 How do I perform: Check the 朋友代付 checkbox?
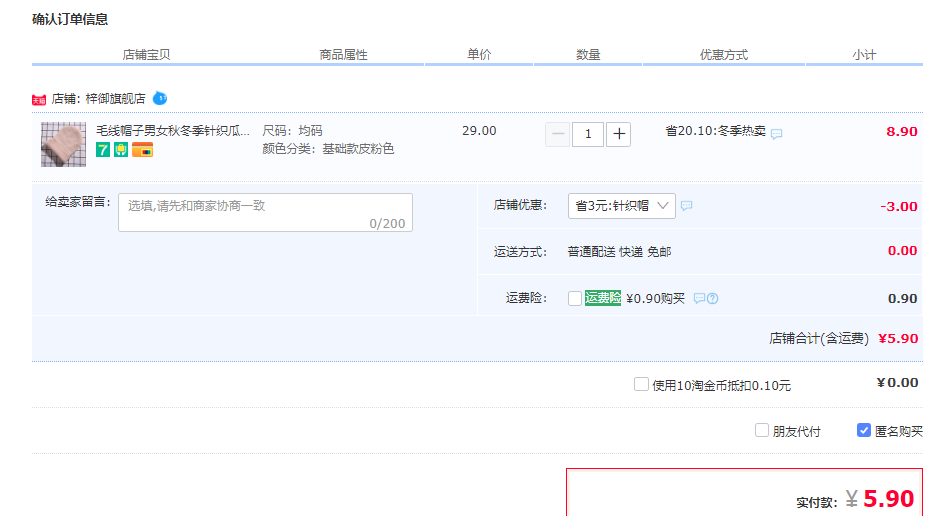[762, 430]
